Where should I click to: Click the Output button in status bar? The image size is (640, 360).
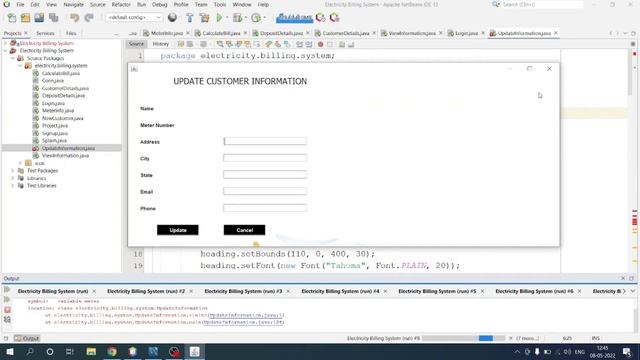pyautogui.click(x=27, y=338)
